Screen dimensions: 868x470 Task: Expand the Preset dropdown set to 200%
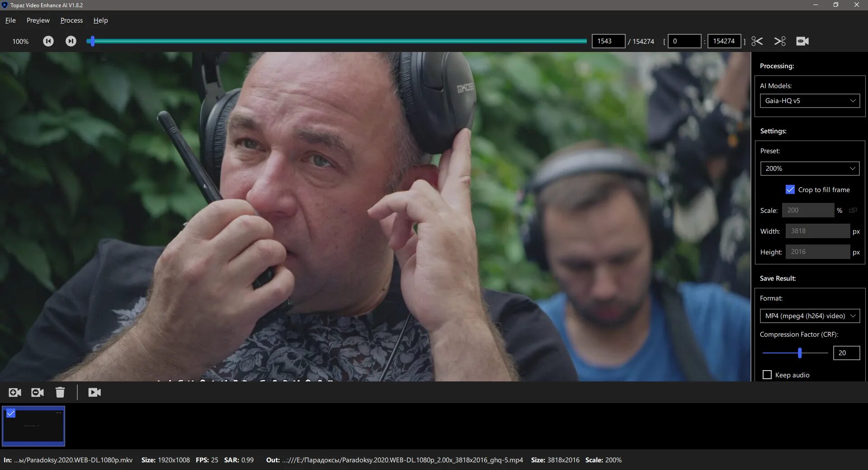(810, 169)
